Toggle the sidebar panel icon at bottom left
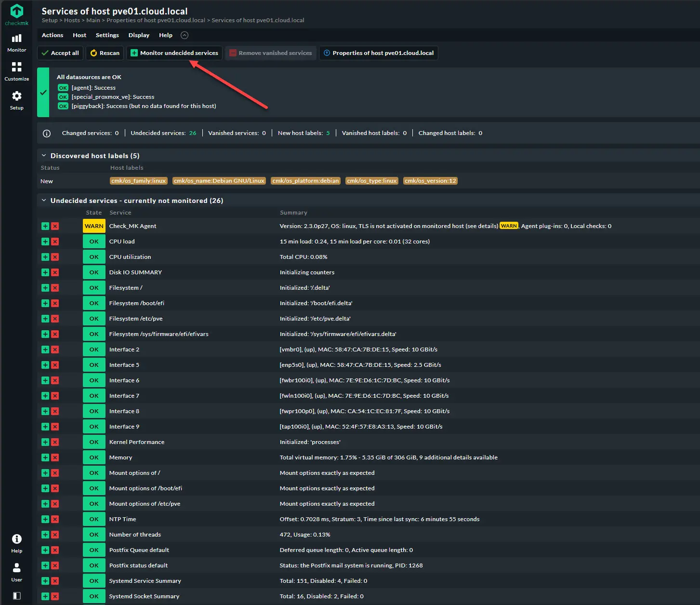The height and width of the screenshot is (605, 700). tap(16, 596)
